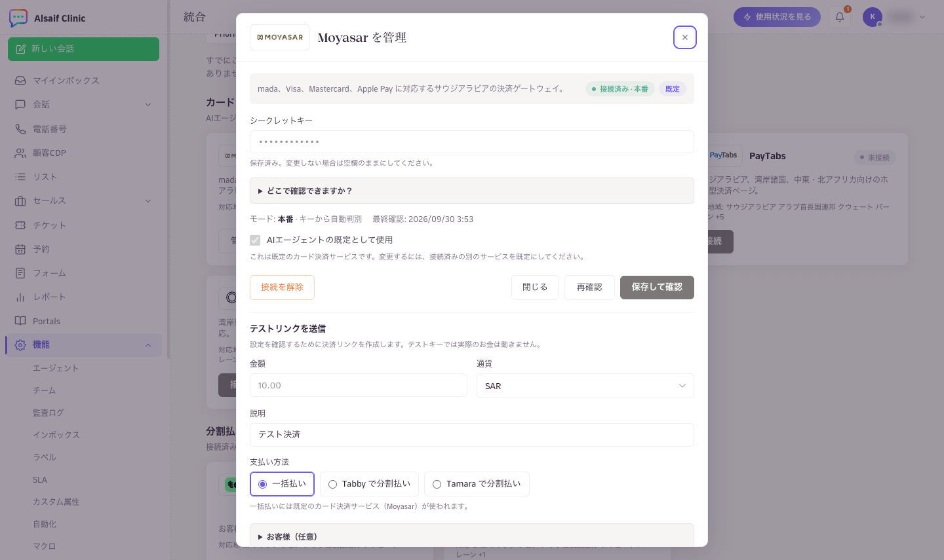Open チケット ticket icon
This screenshot has height=560, width=944.
click(x=20, y=225)
